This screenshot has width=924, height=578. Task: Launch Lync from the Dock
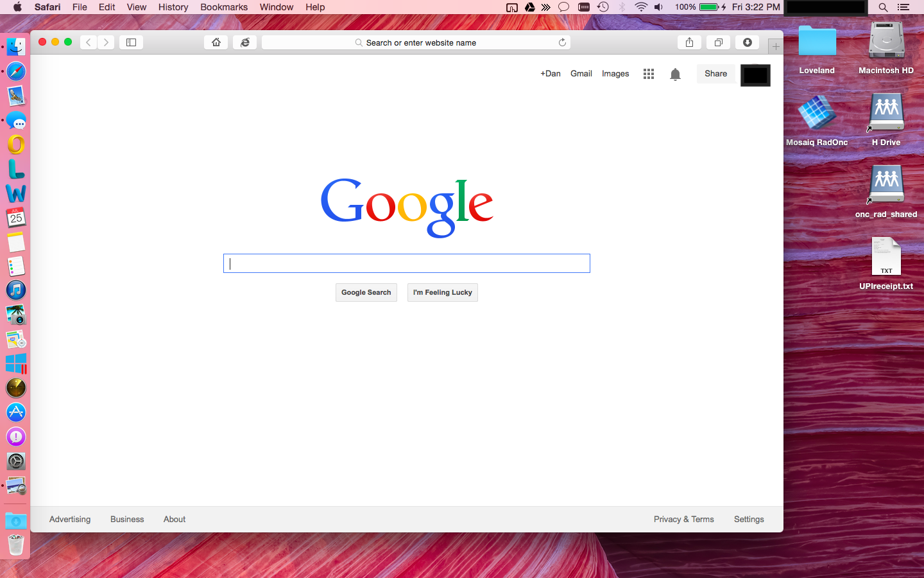point(16,169)
